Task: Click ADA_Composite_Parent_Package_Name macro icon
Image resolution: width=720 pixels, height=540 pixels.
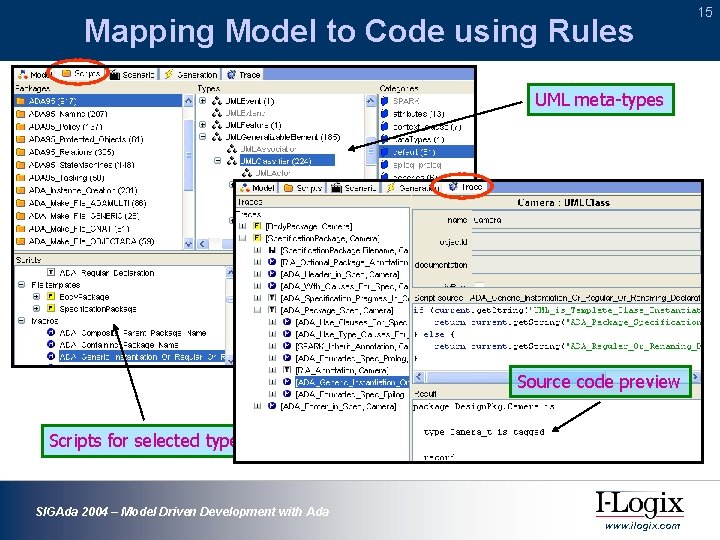Action: 51,332
